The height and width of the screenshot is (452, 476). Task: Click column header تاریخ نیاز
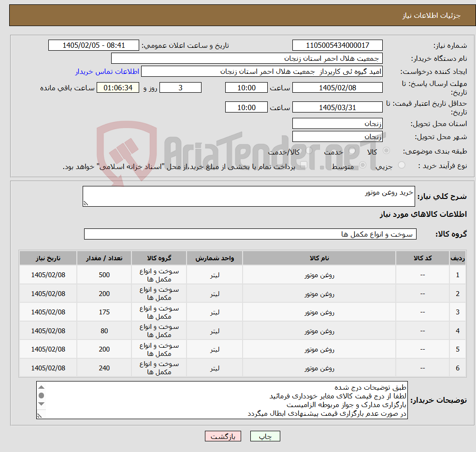tap(48, 258)
